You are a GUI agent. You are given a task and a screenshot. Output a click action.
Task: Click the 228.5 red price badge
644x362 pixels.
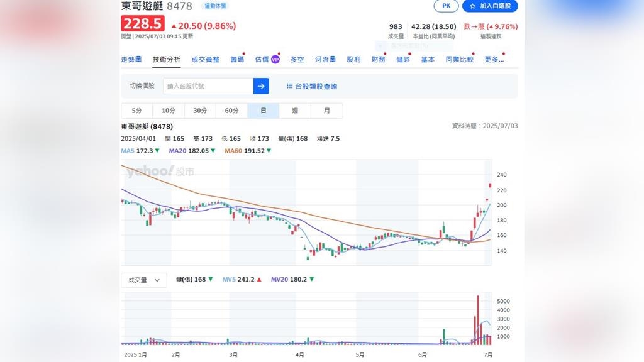143,25
